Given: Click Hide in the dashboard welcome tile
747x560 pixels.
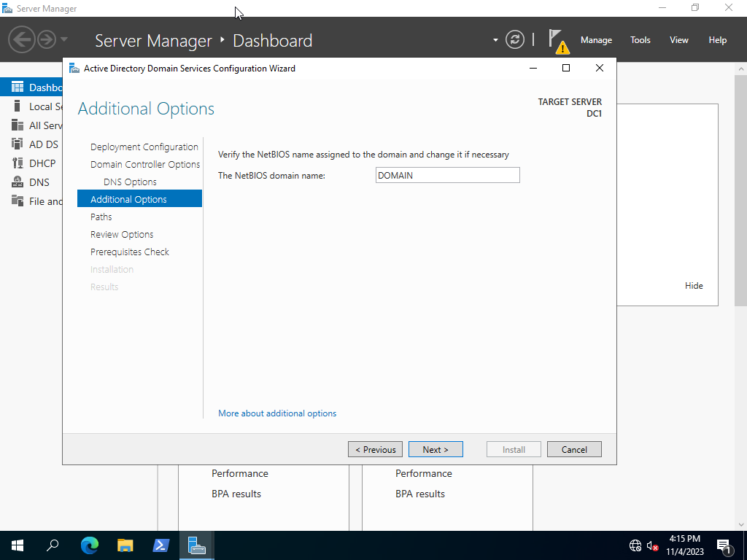Looking at the screenshot, I should (x=694, y=286).
